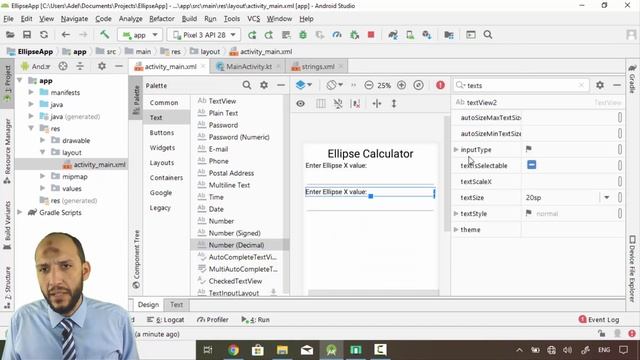Click the red error warning indicator
The height and width of the screenshot is (360, 640).
[440, 85]
